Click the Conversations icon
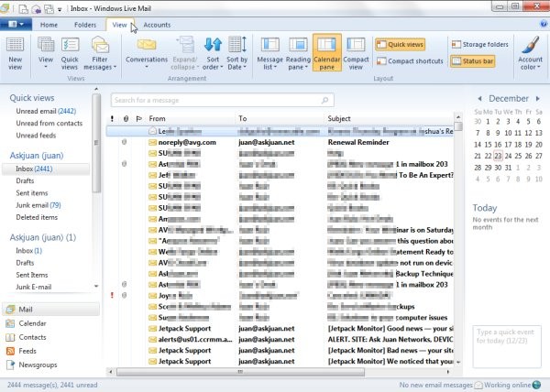The image size is (550, 392). [x=147, y=54]
